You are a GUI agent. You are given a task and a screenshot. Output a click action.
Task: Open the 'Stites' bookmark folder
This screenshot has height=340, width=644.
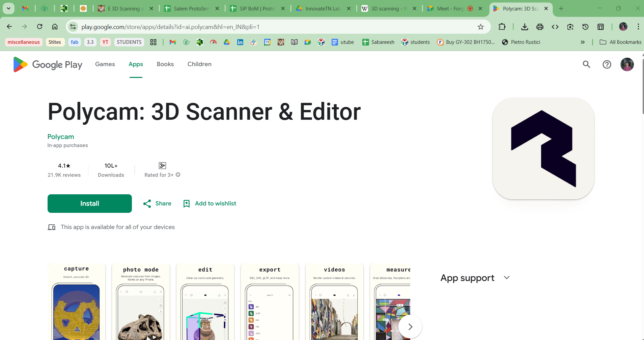(55, 42)
